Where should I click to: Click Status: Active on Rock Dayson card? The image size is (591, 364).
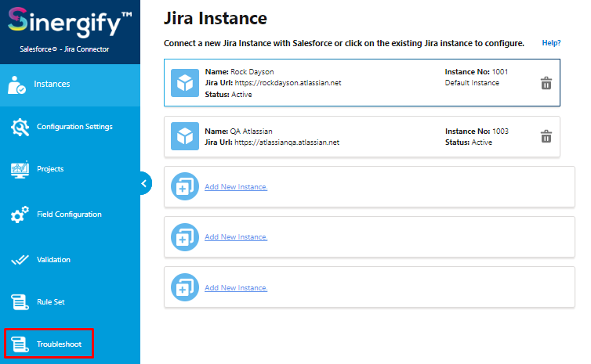(x=228, y=95)
